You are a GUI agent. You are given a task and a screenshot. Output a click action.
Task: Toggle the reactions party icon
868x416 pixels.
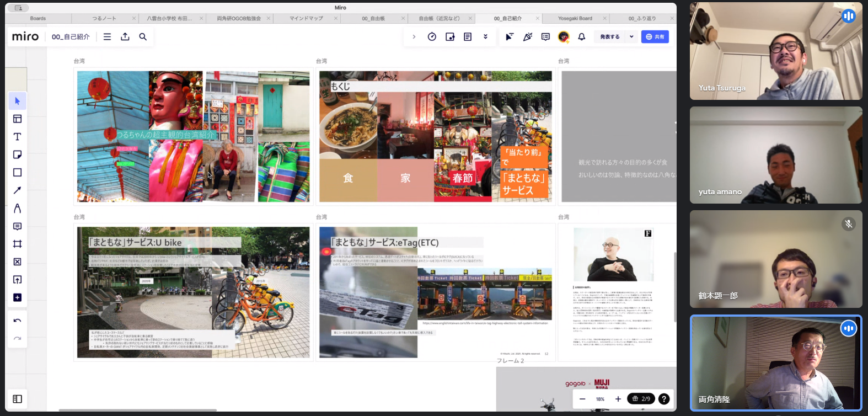point(528,37)
